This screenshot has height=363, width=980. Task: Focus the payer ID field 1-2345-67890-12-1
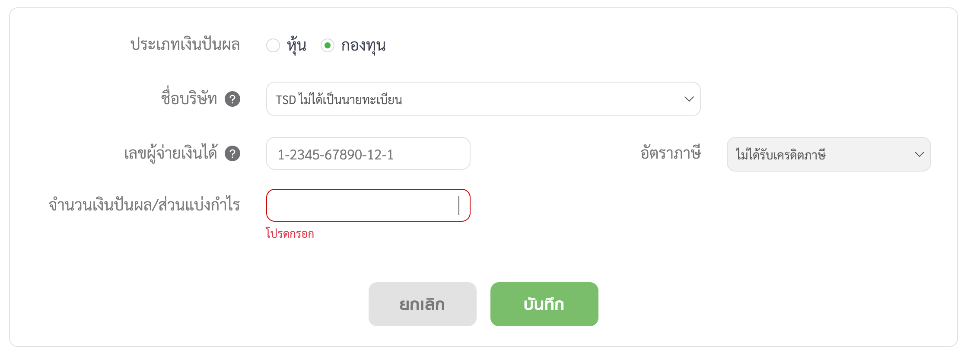coord(368,153)
